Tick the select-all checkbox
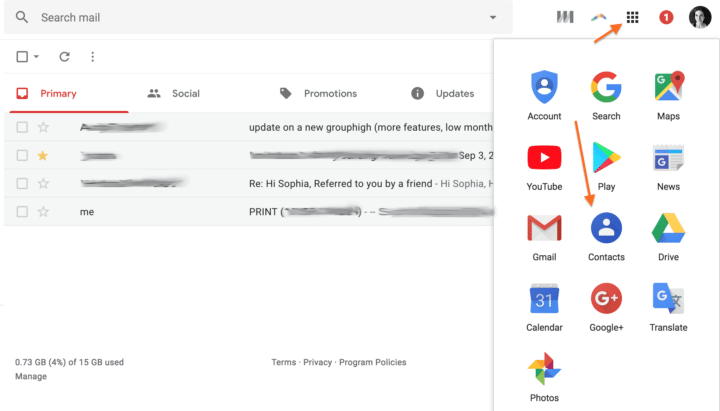 click(22, 56)
